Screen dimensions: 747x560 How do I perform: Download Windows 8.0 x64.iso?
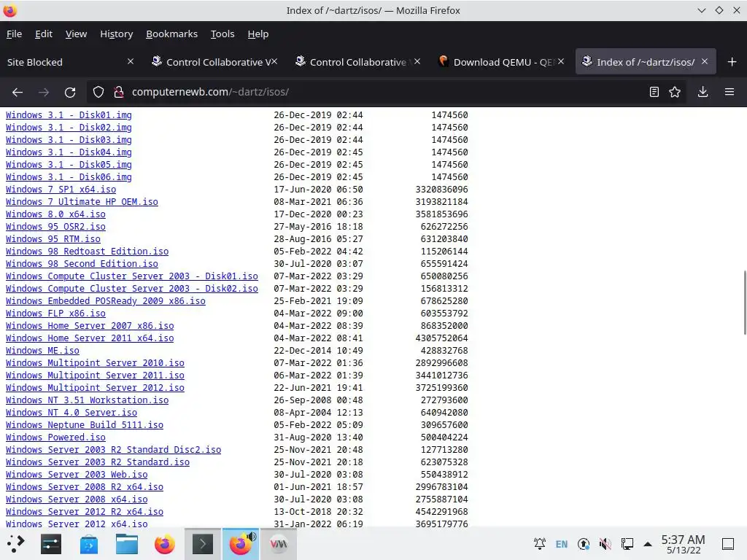coord(55,214)
